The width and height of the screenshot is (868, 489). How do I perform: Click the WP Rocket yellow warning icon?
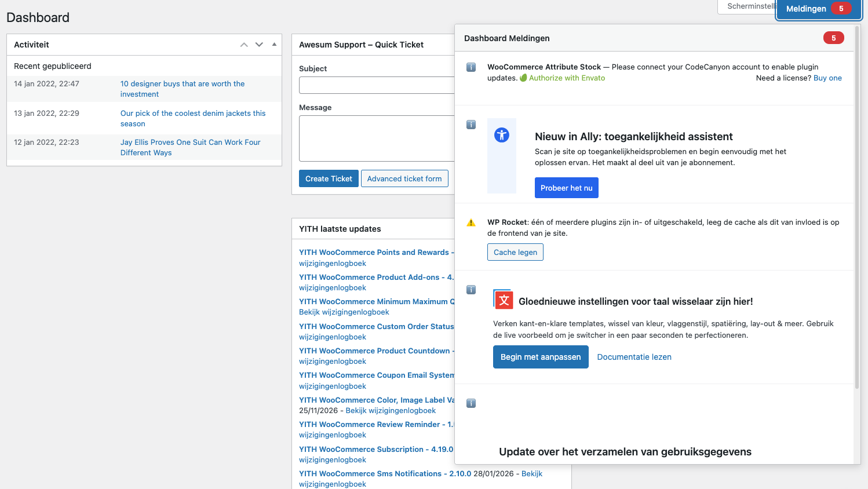(471, 222)
